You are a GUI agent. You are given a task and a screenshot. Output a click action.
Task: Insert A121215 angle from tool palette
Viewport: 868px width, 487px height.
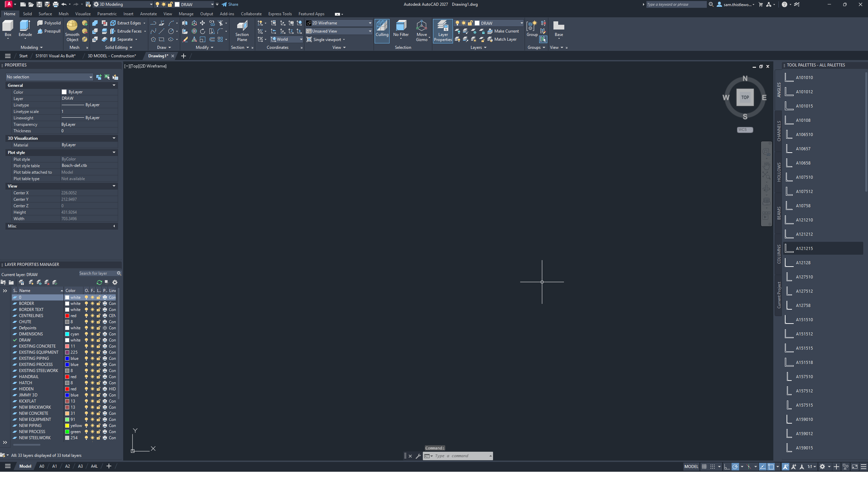[823, 248]
